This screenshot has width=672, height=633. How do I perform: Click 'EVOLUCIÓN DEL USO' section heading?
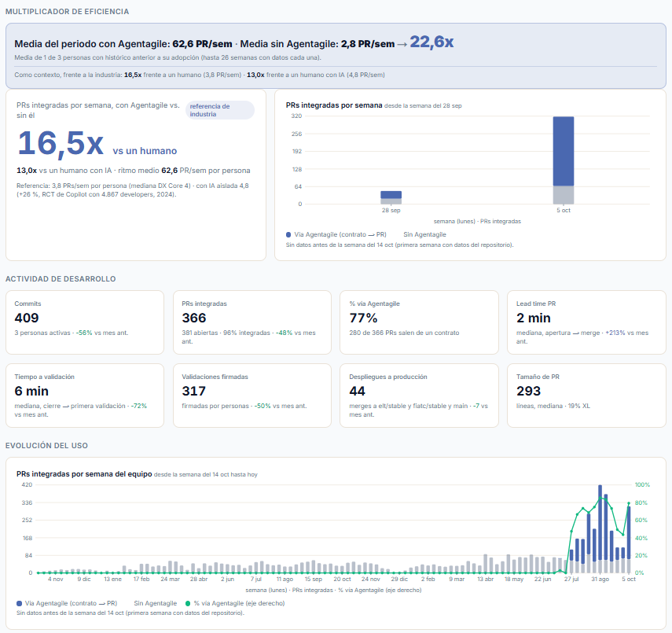[46, 446]
